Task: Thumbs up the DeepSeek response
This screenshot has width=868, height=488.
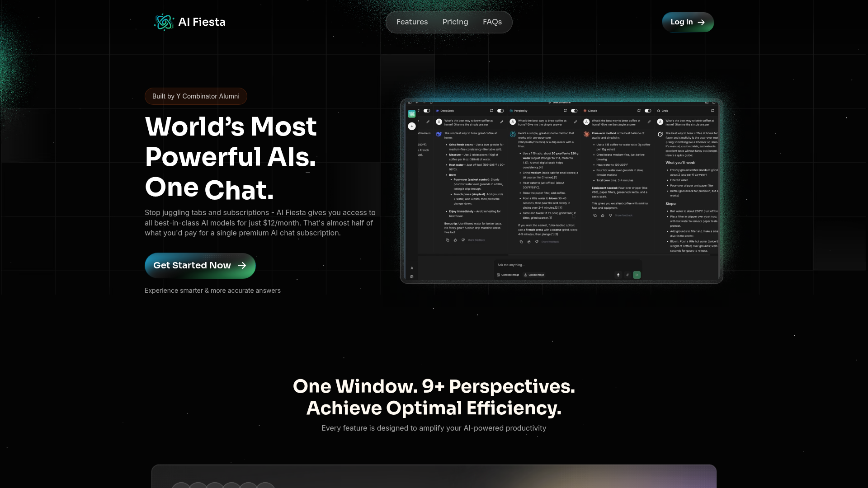Action: click(455, 240)
